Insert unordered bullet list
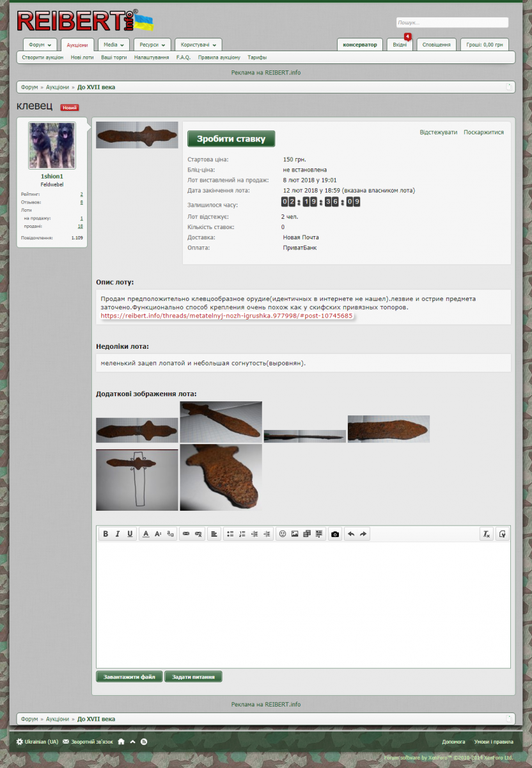Viewport: 532px width, 768px height. pyautogui.click(x=230, y=534)
